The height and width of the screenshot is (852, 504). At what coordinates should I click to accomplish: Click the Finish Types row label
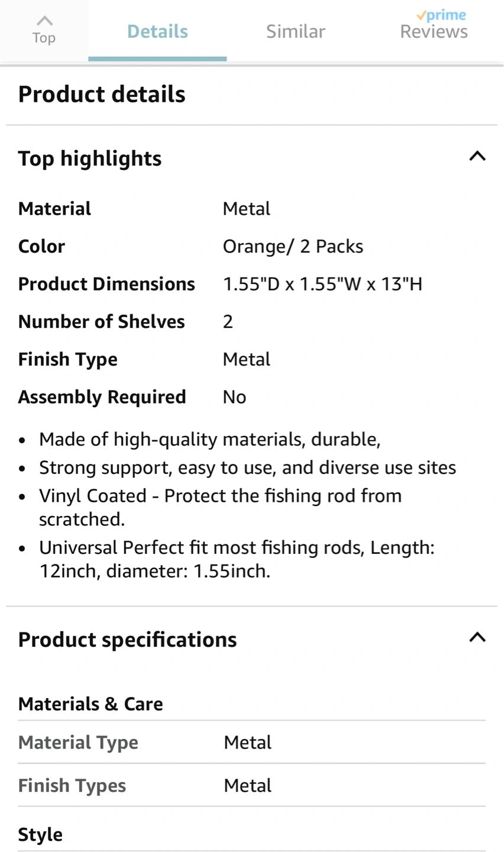[72, 786]
